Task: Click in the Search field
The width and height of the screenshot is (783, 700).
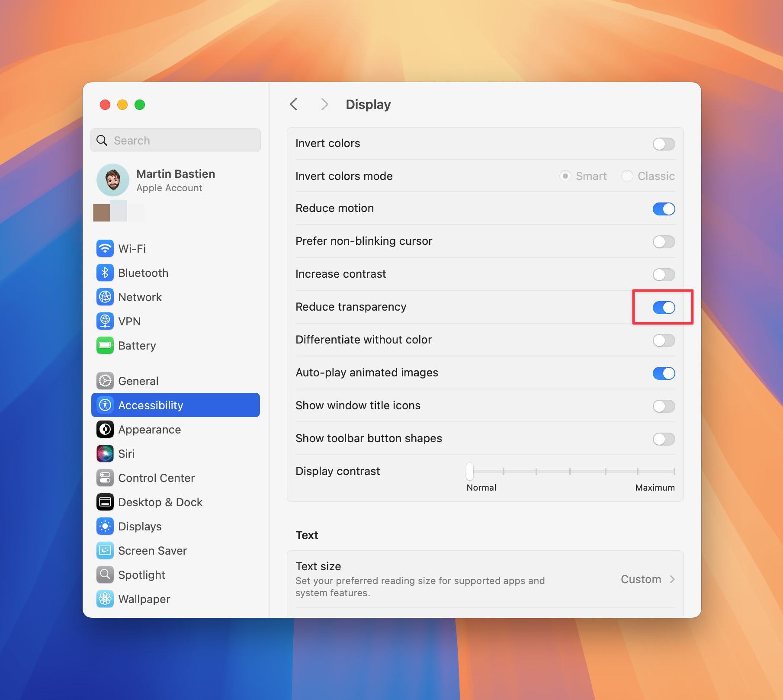Action: (176, 140)
